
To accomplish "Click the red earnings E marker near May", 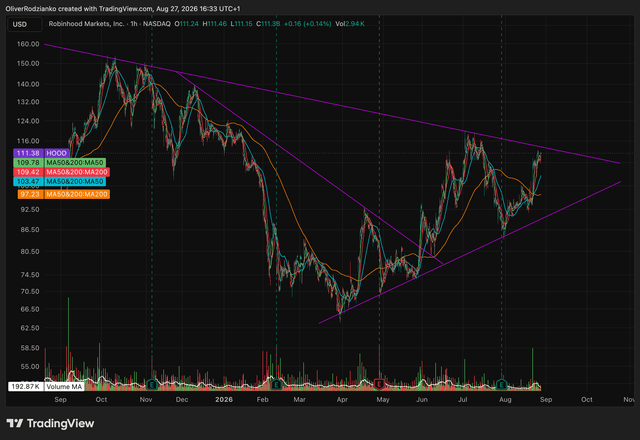I will click(x=380, y=384).
